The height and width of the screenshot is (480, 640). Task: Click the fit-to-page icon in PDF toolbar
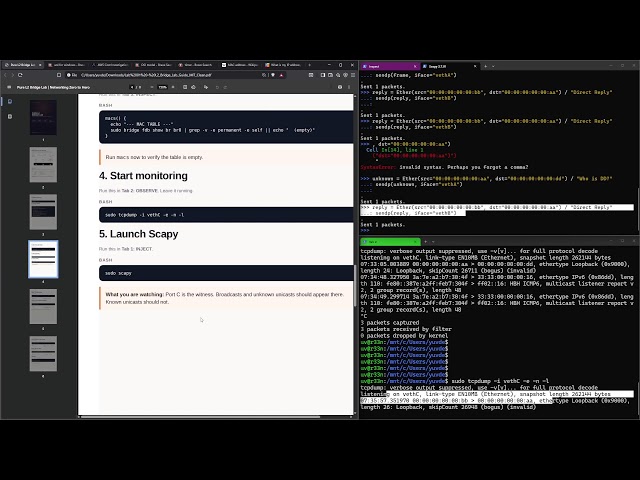tap(185, 87)
